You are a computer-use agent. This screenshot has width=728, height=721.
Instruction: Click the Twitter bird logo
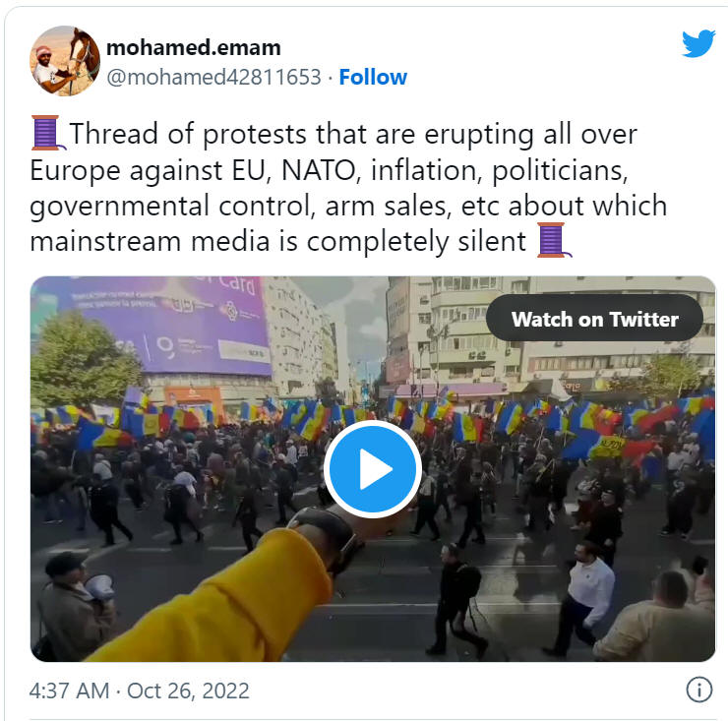pos(698,43)
